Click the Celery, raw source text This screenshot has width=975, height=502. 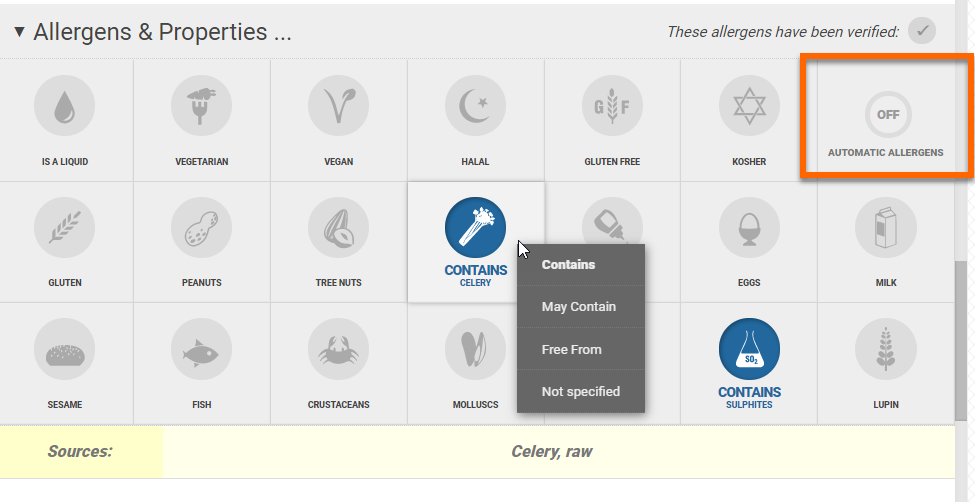pos(551,451)
